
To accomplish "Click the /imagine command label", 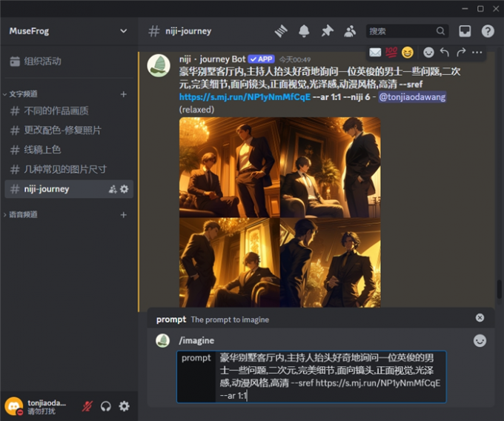I will pyautogui.click(x=196, y=340).
